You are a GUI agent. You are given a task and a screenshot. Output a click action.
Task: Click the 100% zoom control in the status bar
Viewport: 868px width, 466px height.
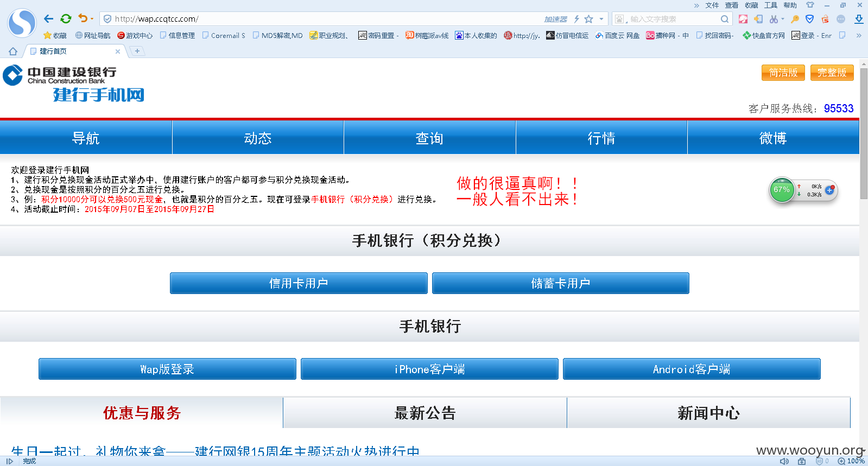coord(852,461)
